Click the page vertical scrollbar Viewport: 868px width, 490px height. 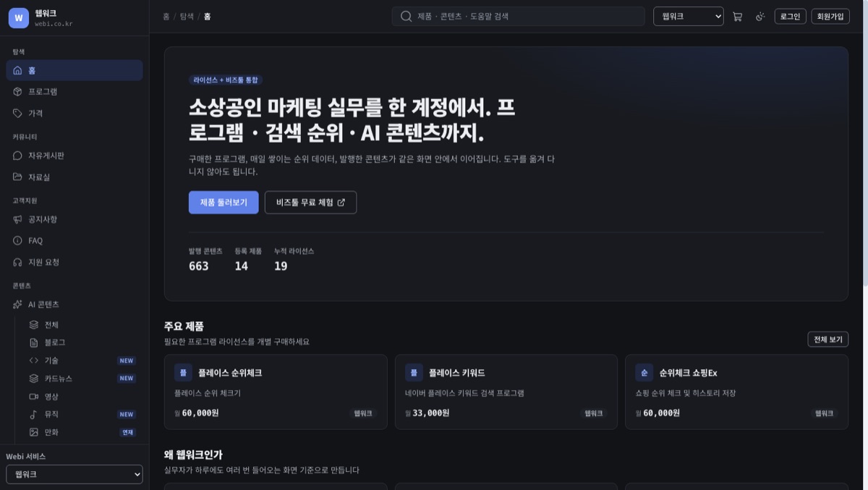tap(864, 145)
